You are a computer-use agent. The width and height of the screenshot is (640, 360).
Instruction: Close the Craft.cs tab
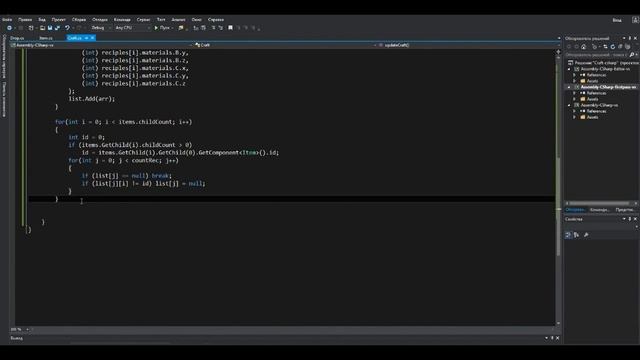pos(92,38)
